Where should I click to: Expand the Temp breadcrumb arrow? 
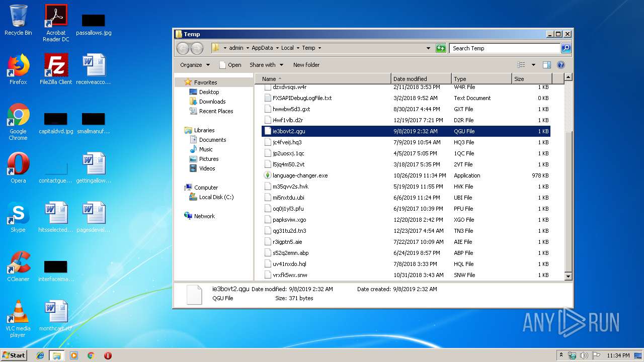(x=319, y=48)
